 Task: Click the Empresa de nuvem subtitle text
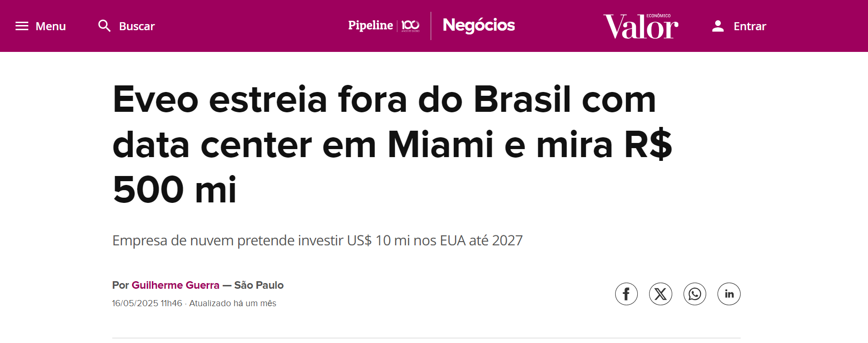click(x=317, y=241)
